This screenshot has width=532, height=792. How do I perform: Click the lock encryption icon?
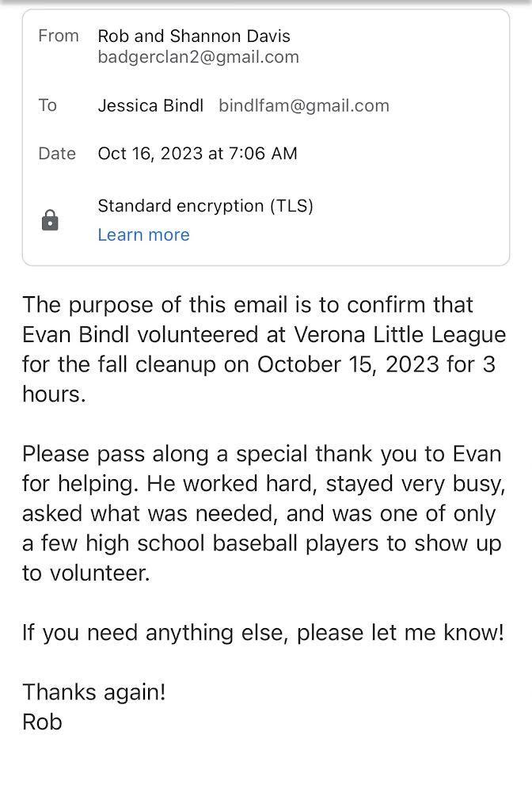point(50,220)
